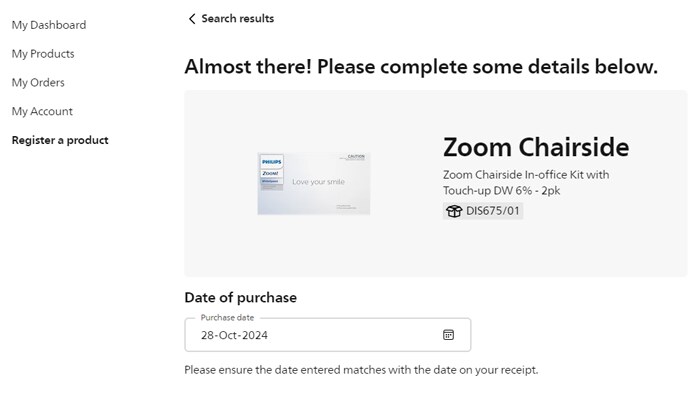
Task: Click the small Purchase date field label
Action: [227, 318]
